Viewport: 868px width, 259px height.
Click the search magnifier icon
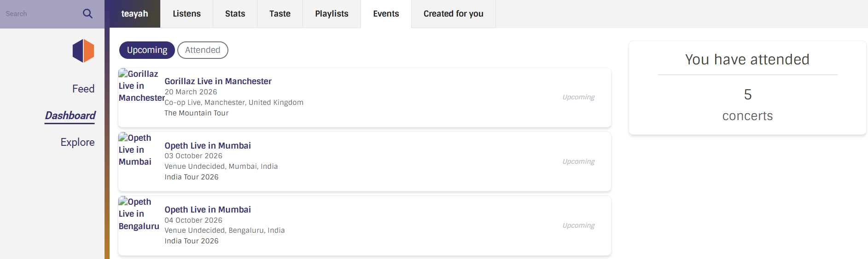point(87,14)
